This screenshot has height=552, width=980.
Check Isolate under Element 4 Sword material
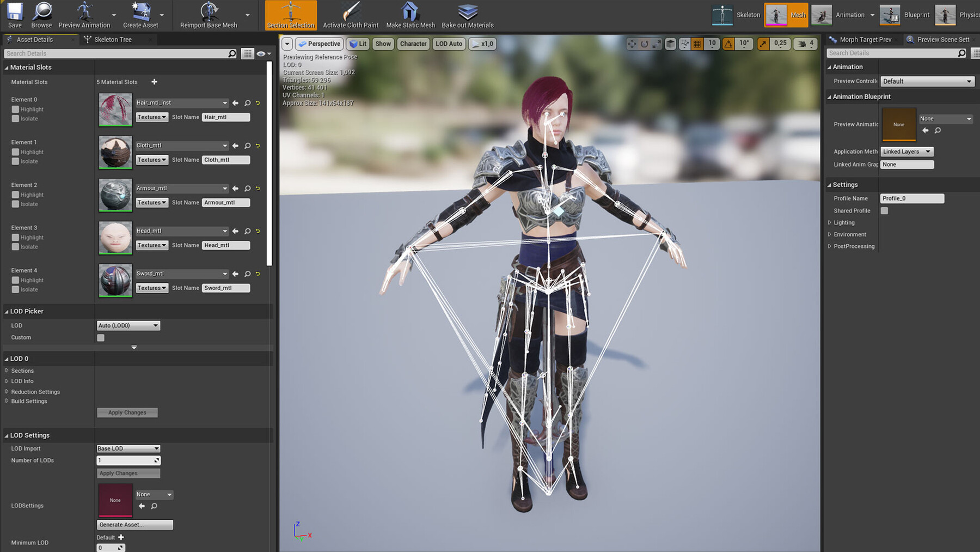pyautogui.click(x=15, y=289)
